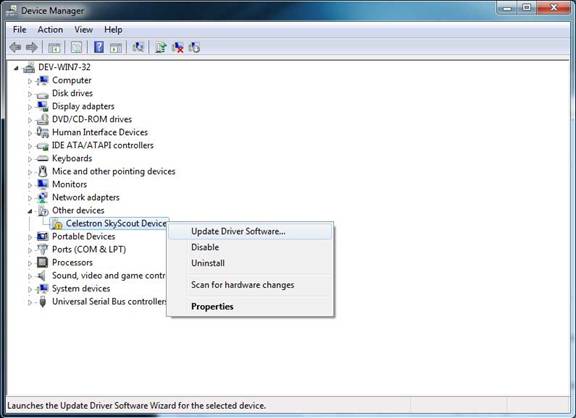Click the Sound, video and game controllers icon
This screenshot has height=418, width=576.
pyautogui.click(x=43, y=275)
